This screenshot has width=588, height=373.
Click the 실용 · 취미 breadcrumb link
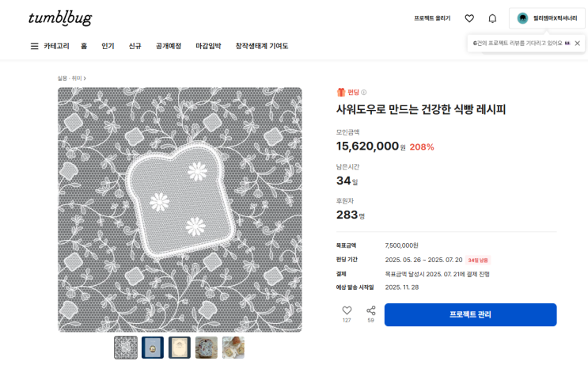point(70,78)
